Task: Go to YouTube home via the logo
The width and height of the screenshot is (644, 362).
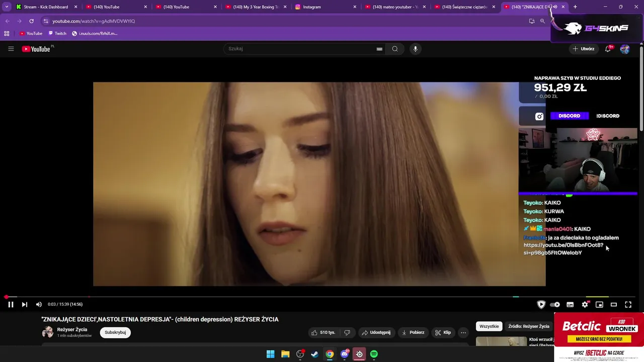Action: point(36,49)
